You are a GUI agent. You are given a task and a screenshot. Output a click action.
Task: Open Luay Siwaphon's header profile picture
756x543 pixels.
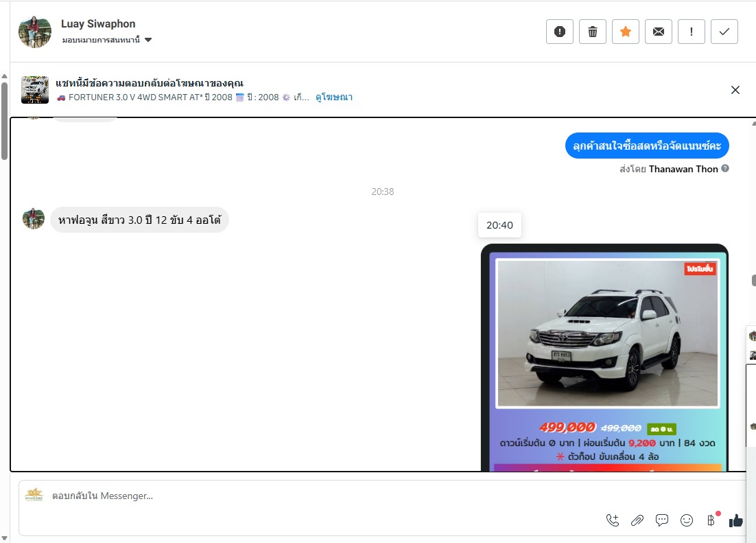point(35,32)
